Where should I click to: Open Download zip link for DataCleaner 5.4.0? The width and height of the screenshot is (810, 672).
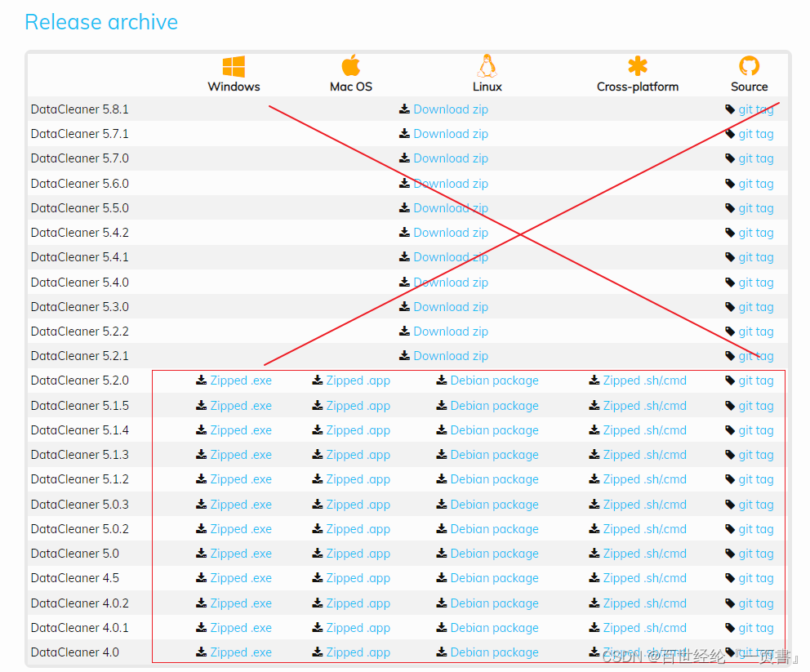[x=451, y=283]
